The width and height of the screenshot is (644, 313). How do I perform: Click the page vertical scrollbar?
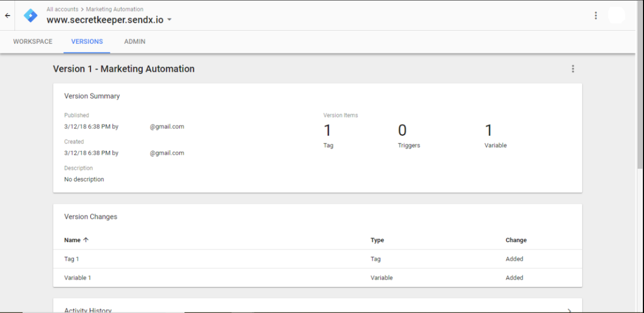(640, 84)
